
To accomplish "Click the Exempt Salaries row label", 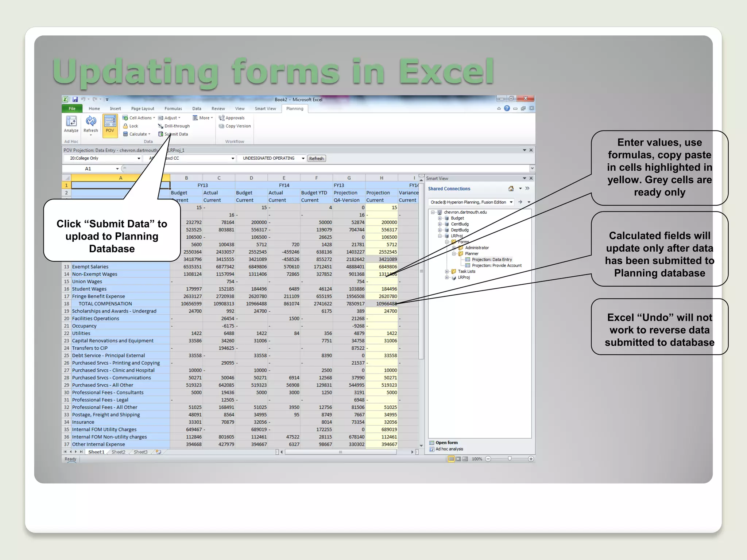I will [90, 267].
